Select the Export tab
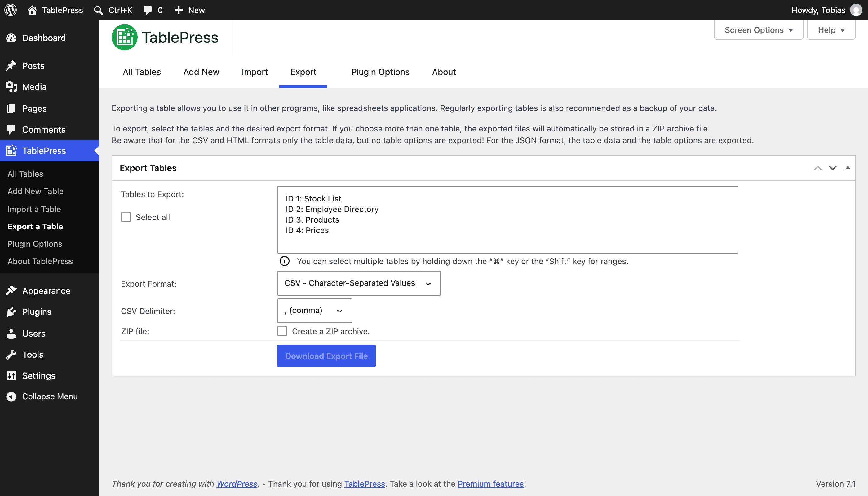The image size is (868, 496). (303, 72)
